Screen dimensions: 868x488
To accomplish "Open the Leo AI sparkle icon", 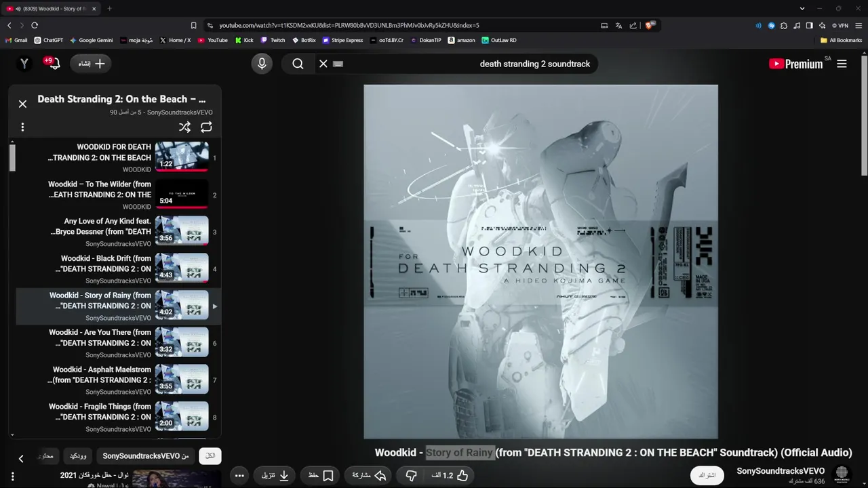I will [x=822, y=26].
